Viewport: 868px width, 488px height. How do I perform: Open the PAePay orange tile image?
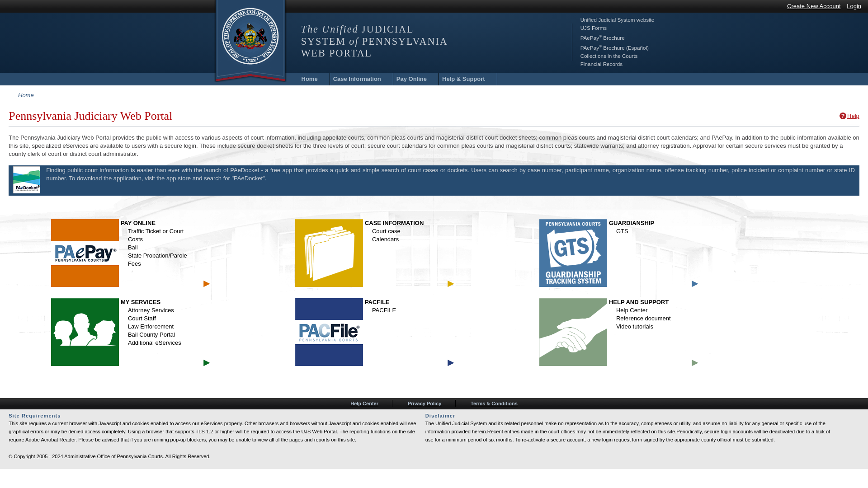click(x=85, y=253)
